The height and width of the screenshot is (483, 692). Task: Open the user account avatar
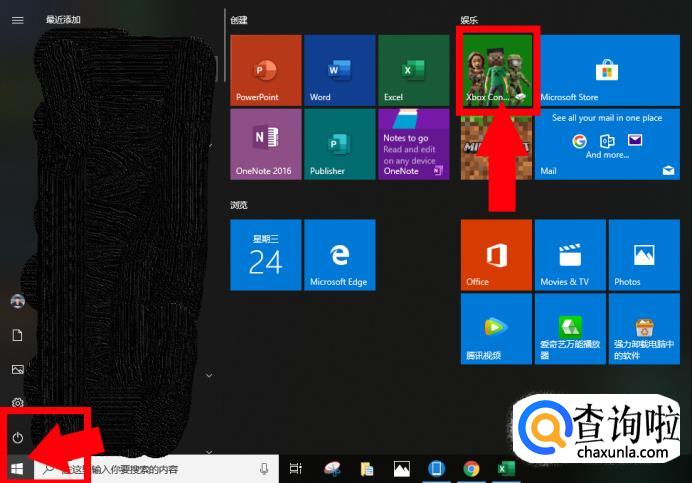point(18,301)
